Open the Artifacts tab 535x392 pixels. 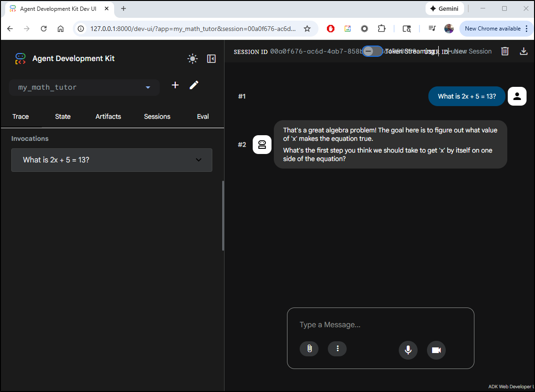[x=108, y=116]
